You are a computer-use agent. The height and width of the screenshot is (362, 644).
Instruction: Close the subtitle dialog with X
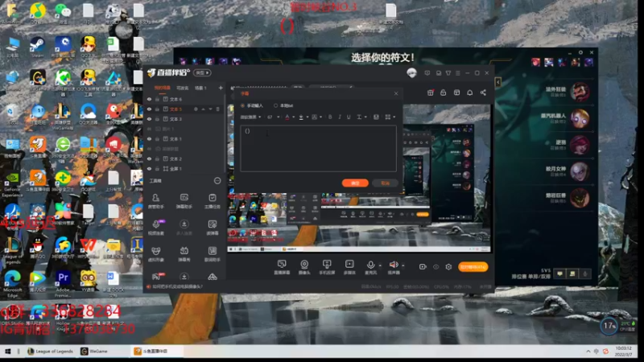(396, 93)
